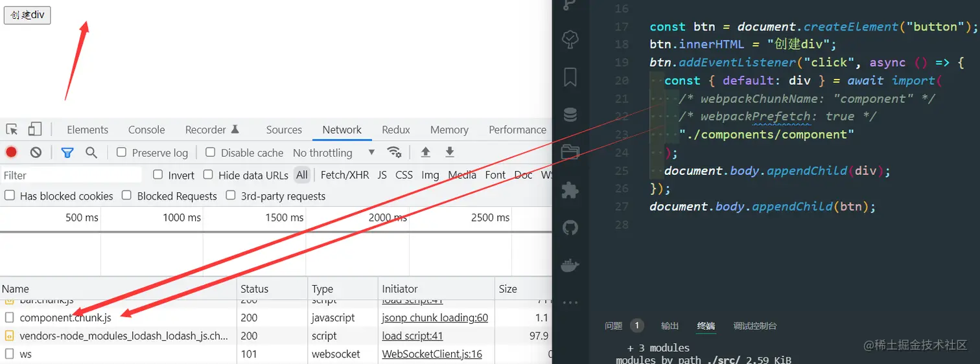Open network search magnifier
The width and height of the screenshot is (980, 364).
tap(91, 152)
